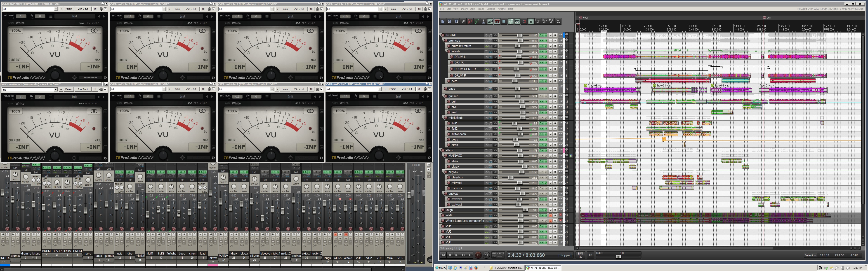Viewport: 868px width, 271px height.
Task: Click the UI button in VU1 plugin window
Action: click(95, 9)
